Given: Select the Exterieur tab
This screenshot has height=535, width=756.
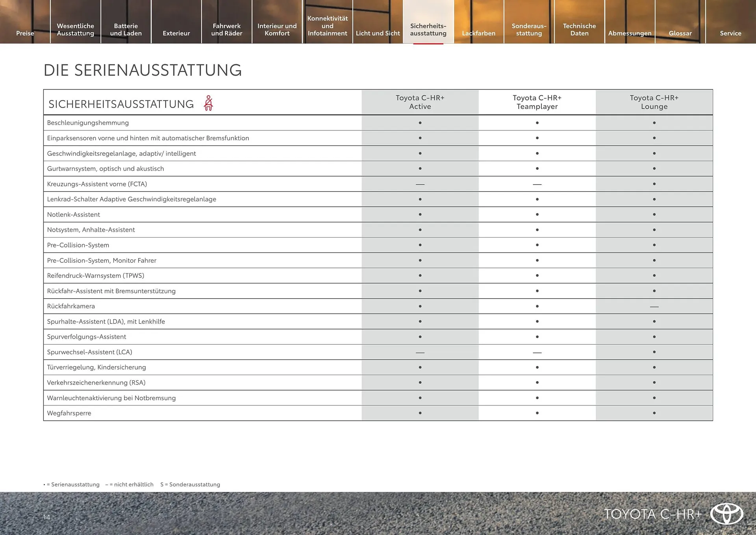Looking at the screenshot, I should (x=176, y=33).
